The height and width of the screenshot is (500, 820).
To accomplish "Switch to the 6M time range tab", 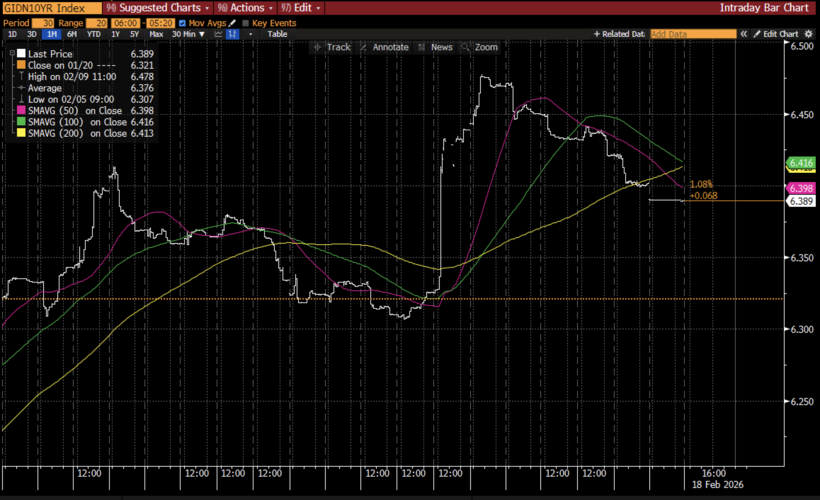I will point(72,33).
